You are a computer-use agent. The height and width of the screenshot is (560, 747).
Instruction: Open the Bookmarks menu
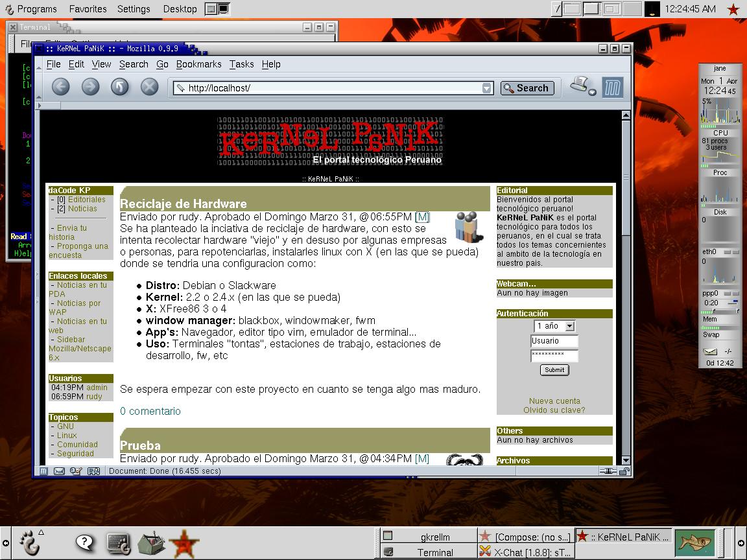click(198, 64)
